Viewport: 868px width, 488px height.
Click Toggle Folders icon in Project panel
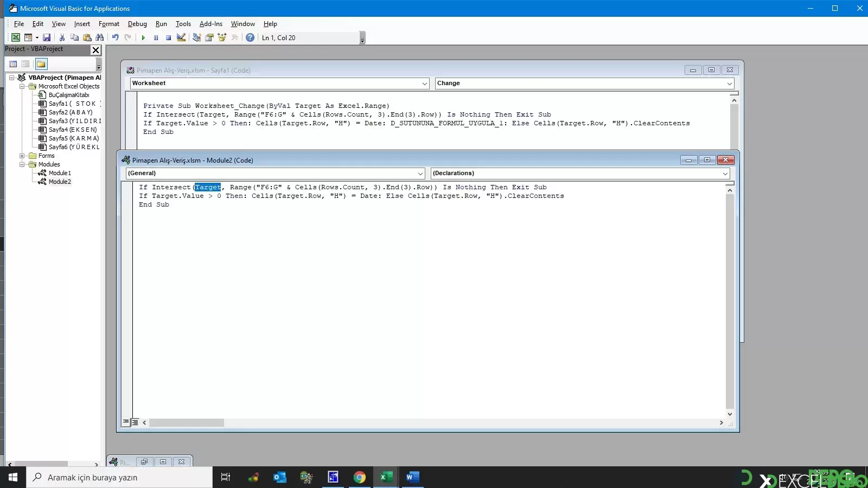(x=41, y=64)
